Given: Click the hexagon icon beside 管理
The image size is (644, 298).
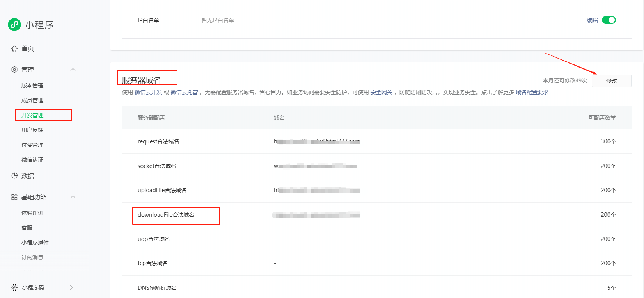Looking at the screenshot, I should [14, 70].
